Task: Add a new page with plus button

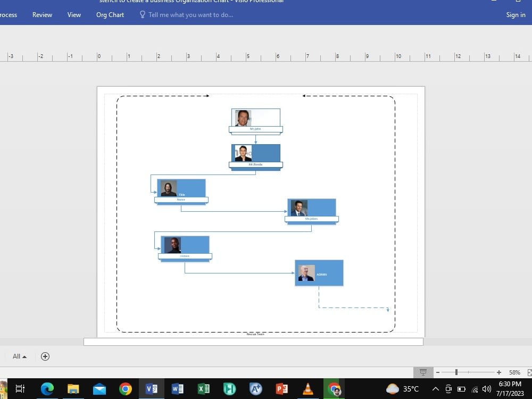Action: click(x=45, y=356)
